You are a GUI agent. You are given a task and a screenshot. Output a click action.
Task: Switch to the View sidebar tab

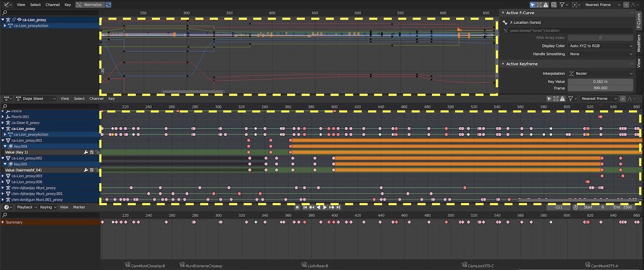(639, 62)
